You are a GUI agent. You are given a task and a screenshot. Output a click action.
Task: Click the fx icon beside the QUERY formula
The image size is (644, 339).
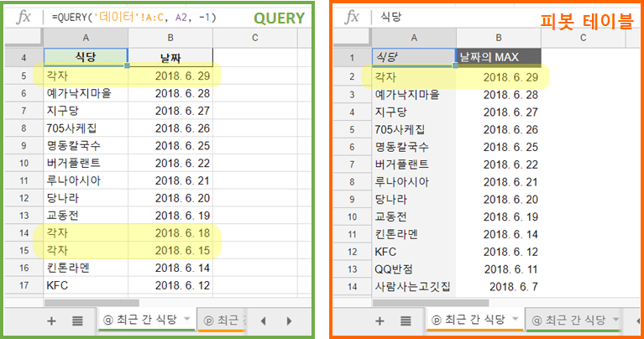pos(25,17)
